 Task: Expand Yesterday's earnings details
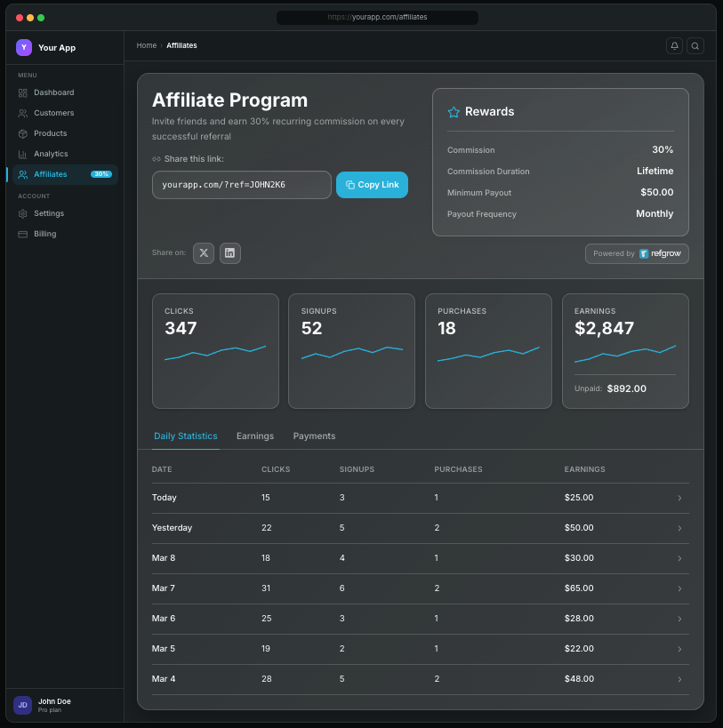679,528
